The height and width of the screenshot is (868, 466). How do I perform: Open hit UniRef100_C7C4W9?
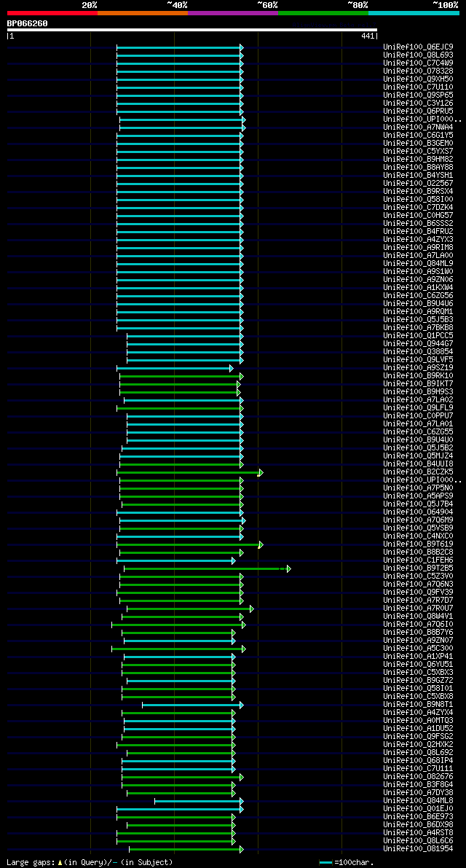point(418,63)
